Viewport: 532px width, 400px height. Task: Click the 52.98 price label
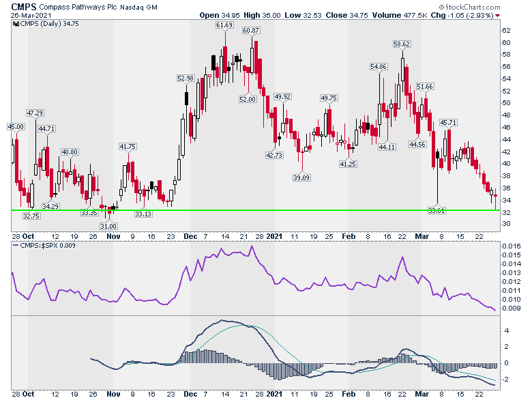[186, 78]
